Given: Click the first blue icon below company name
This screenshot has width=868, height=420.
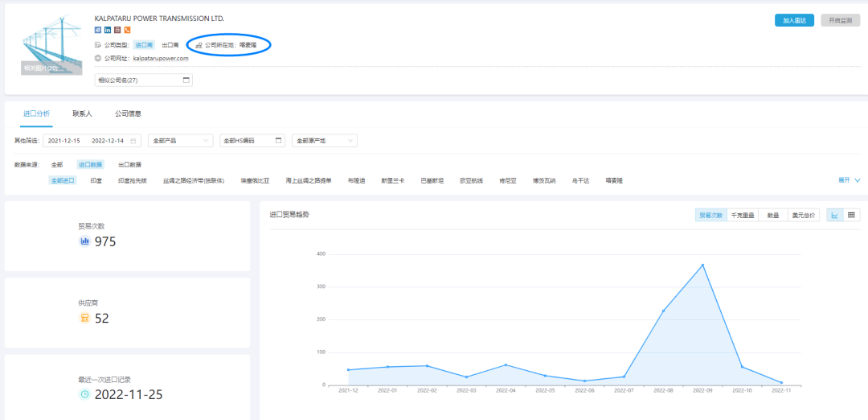Looking at the screenshot, I should click(x=98, y=31).
